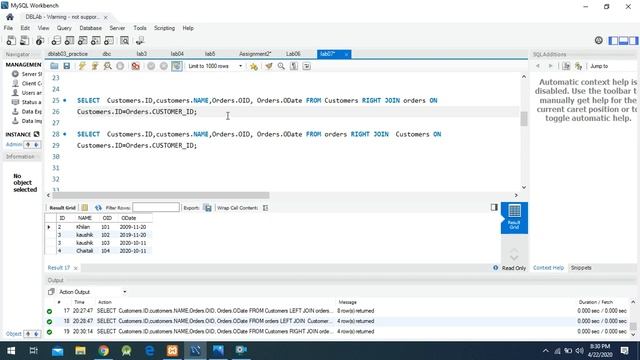Open the search table data tool
Viewport: 640px width, 360px height.
coord(124,40)
